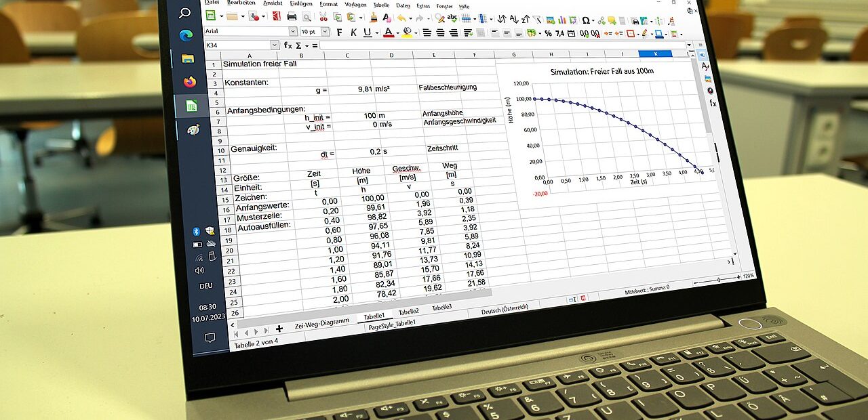Open the Name Box K34 dropdown

[x=274, y=45]
